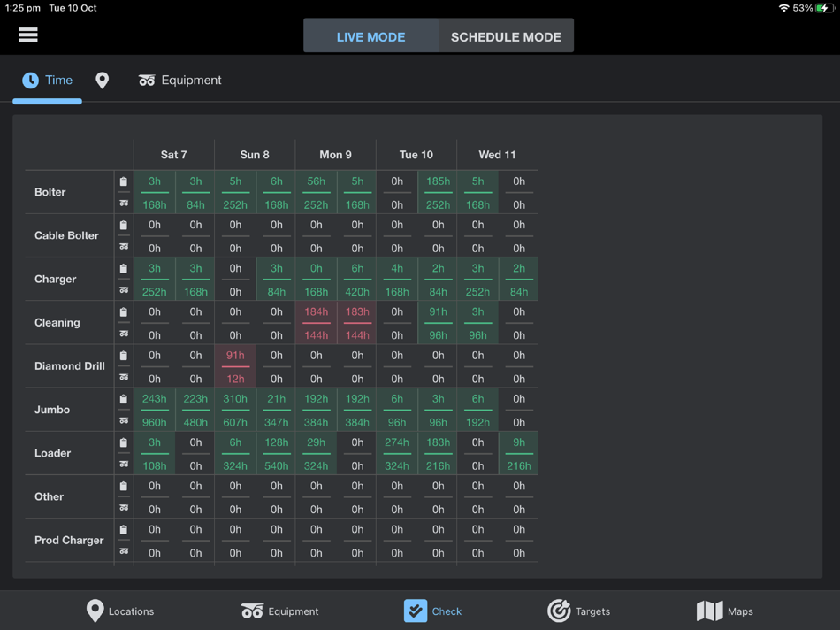Select the Equipment tab at top
Image resolution: width=840 pixels, height=630 pixels.
click(179, 81)
